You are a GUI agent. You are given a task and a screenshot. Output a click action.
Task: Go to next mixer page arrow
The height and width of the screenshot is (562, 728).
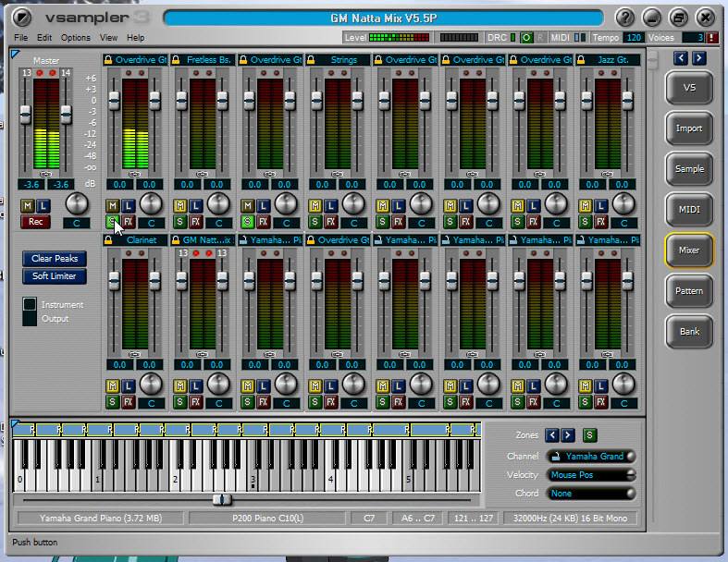pyautogui.click(x=698, y=58)
